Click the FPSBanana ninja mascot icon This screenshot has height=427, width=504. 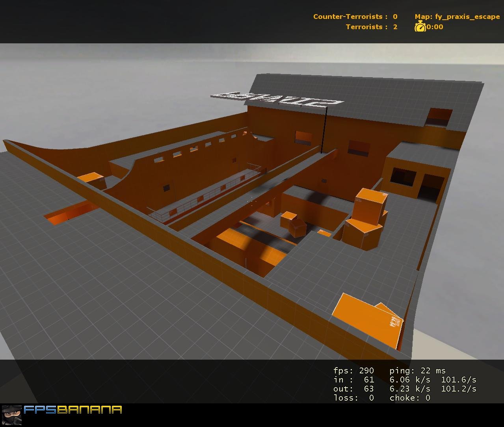(x=11, y=416)
